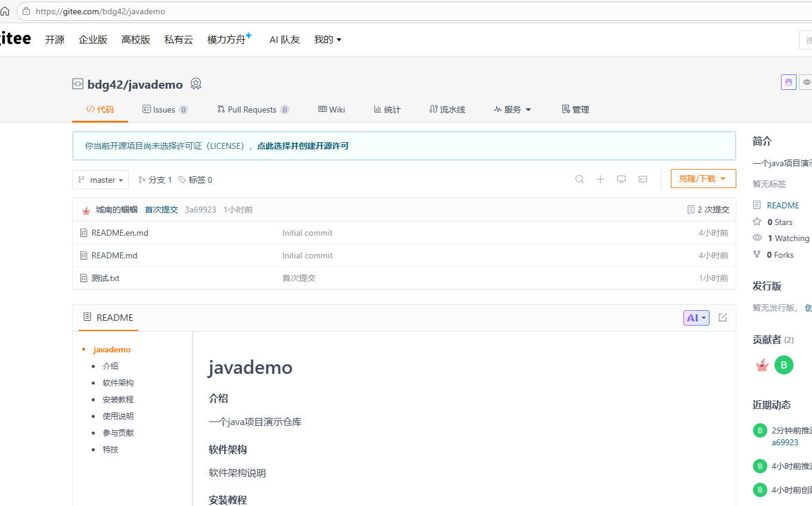Open the 私有云 menu item
This screenshot has width=812, height=506.
pyautogui.click(x=179, y=40)
